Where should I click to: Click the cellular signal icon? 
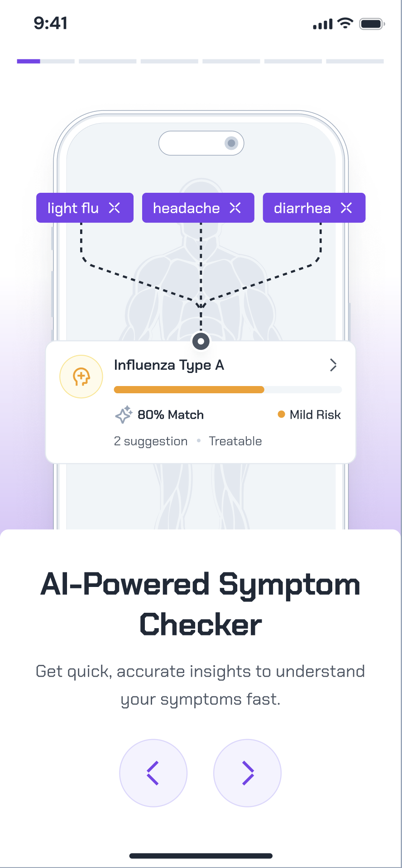click(x=322, y=24)
